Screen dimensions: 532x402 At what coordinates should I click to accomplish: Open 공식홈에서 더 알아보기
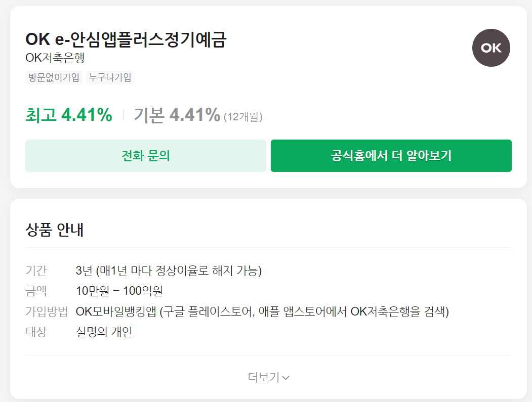pyautogui.click(x=391, y=156)
